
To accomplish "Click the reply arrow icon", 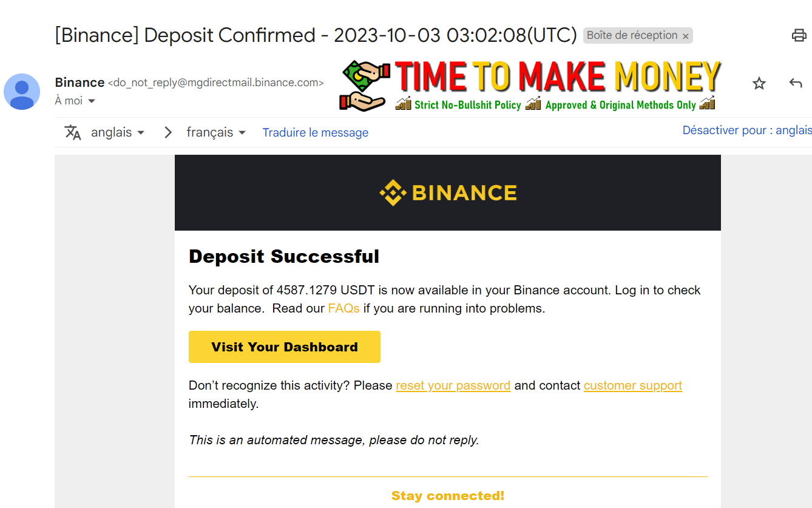I will [x=796, y=83].
